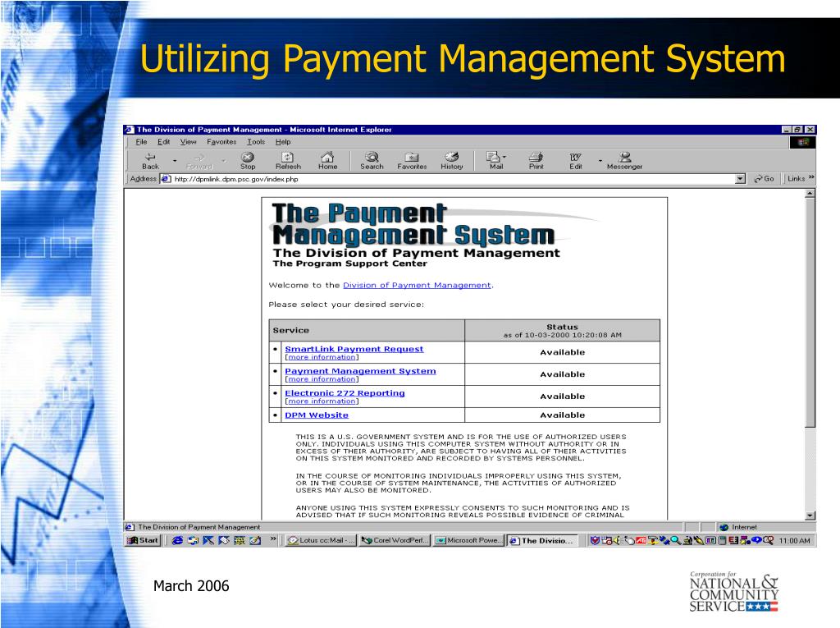Click more information under Payment Management System
The image size is (840, 628).
[322, 379]
